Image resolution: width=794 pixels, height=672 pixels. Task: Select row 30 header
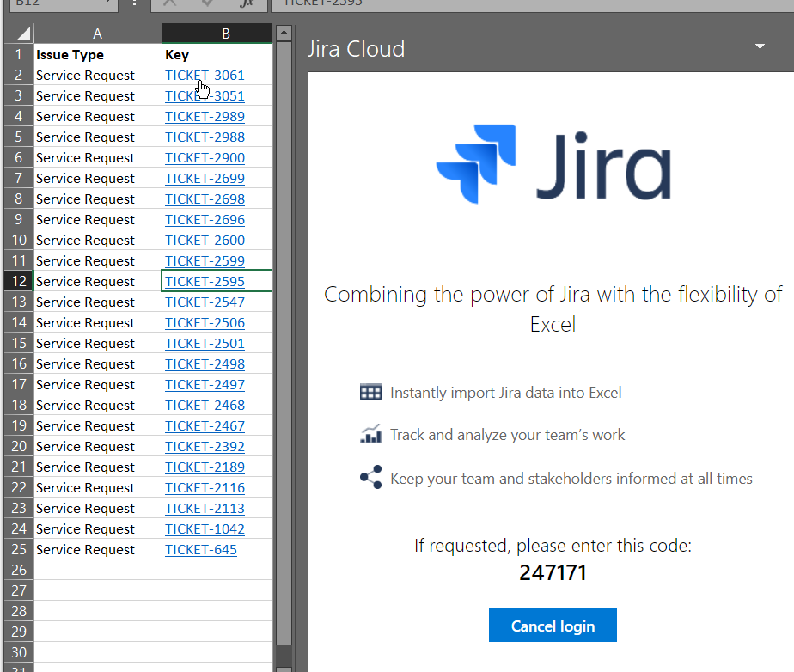pyautogui.click(x=19, y=652)
